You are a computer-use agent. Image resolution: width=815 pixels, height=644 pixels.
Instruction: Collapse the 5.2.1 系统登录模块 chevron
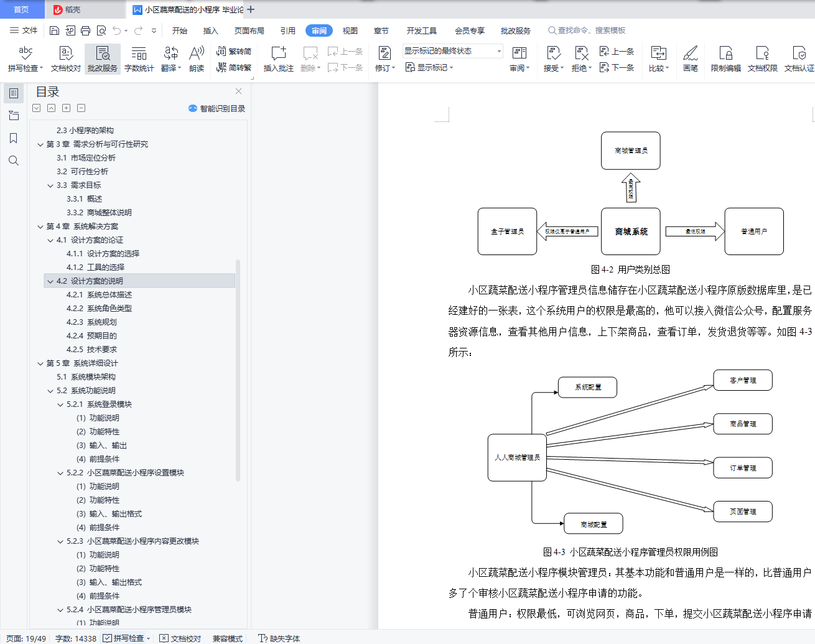pos(60,404)
